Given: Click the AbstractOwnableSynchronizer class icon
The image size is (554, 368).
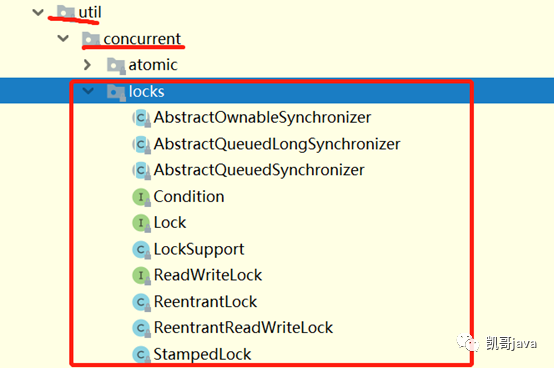Looking at the screenshot, I should (141, 118).
